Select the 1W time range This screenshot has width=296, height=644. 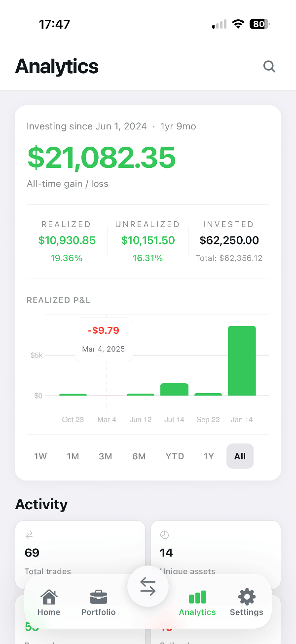pos(40,456)
